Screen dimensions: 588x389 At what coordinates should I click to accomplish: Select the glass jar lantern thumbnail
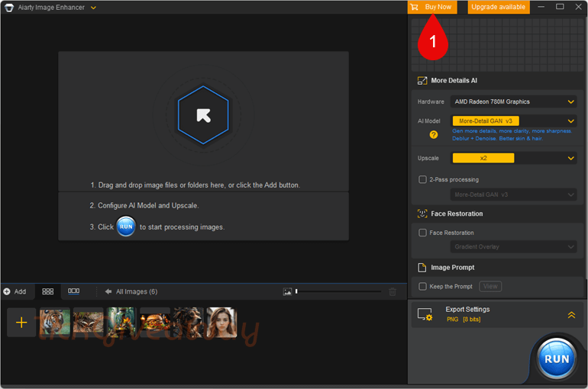coord(121,321)
